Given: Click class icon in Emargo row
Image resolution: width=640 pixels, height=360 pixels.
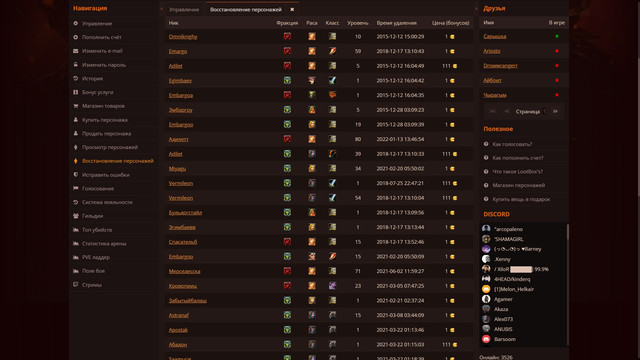Looking at the screenshot, I should 332,51.
